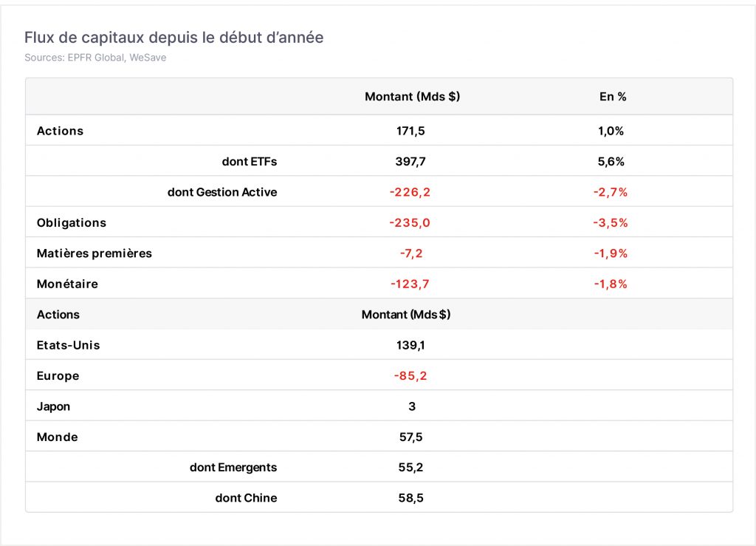Viewport: 756px width, 546px height.
Task: Click the En % column header
Action: pos(613,97)
